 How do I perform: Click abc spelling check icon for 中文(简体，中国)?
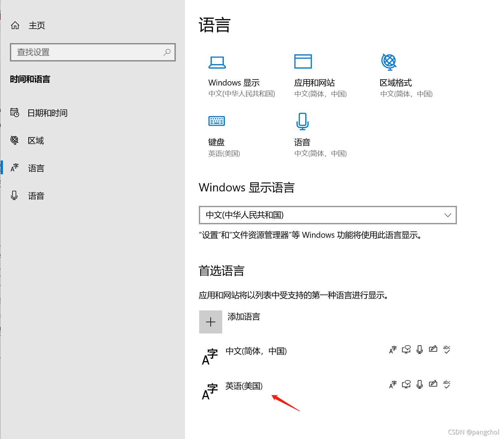(447, 350)
